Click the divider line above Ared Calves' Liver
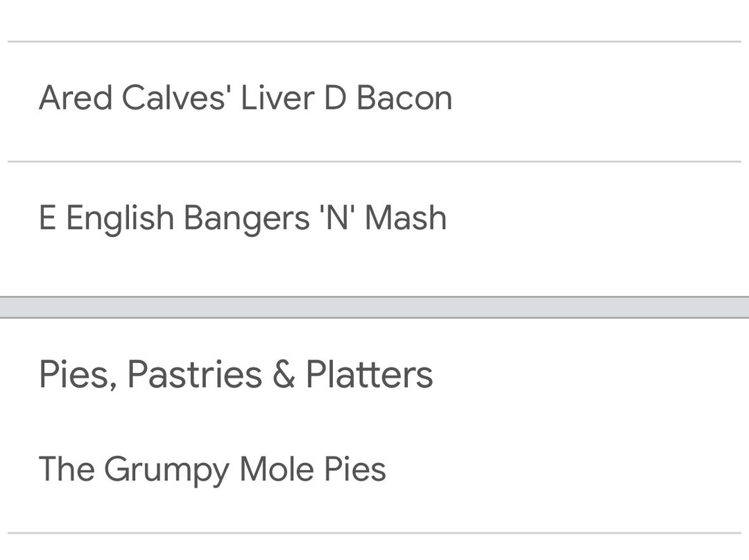The height and width of the screenshot is (560, 749). [x=374, y=42]
